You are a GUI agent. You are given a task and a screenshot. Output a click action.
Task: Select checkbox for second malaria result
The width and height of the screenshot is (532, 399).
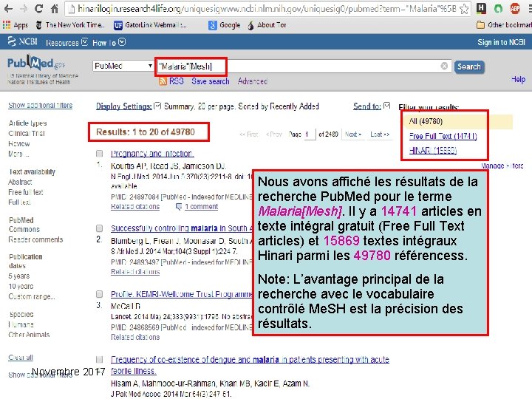100,228
